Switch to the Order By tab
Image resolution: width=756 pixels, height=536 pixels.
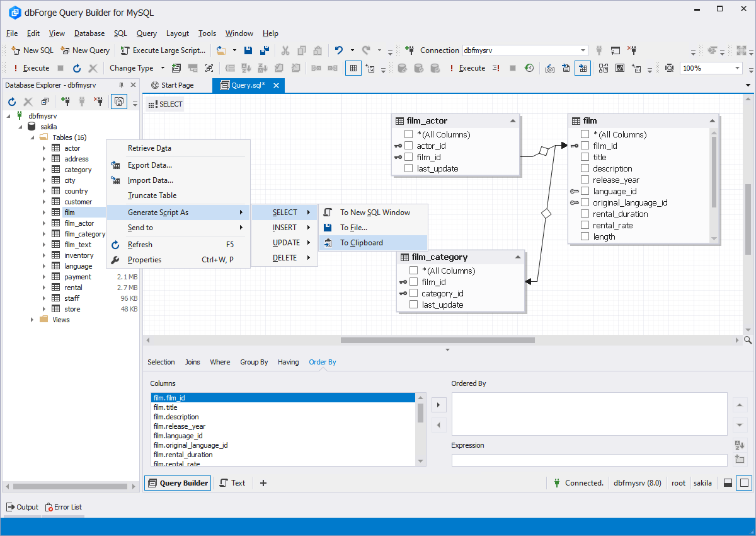(x=322, y=361)
